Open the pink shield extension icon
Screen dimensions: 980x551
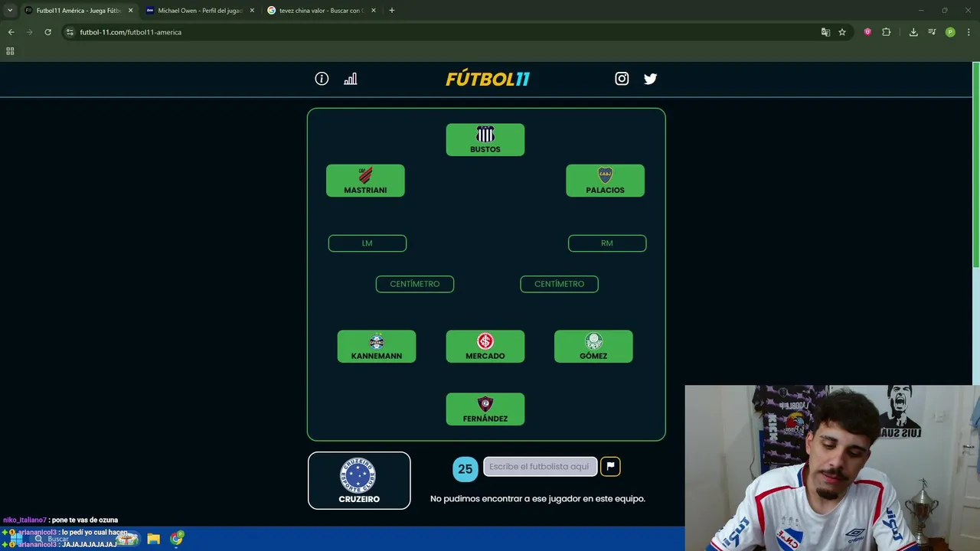click(x=867, y=32)
